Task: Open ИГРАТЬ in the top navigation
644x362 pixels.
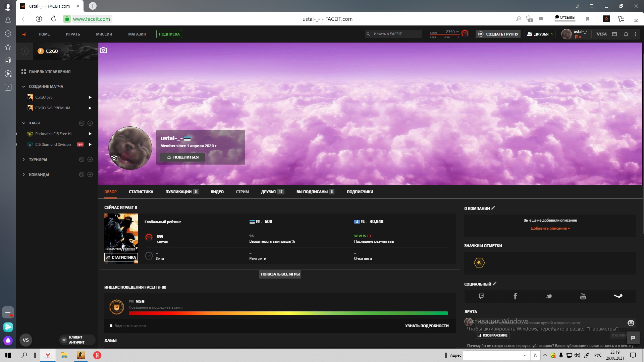Action: click(73, 34)
